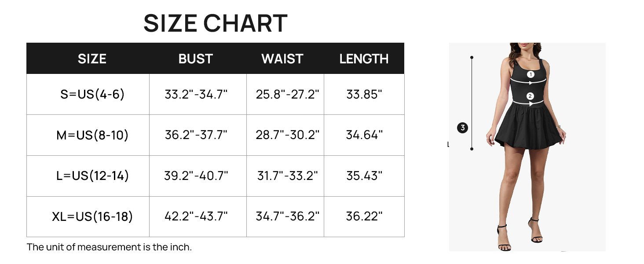Image resolution: width=644 pixels, height=264 pixels.
Task: Select the BUST column header
Action: tap(196, 59)
